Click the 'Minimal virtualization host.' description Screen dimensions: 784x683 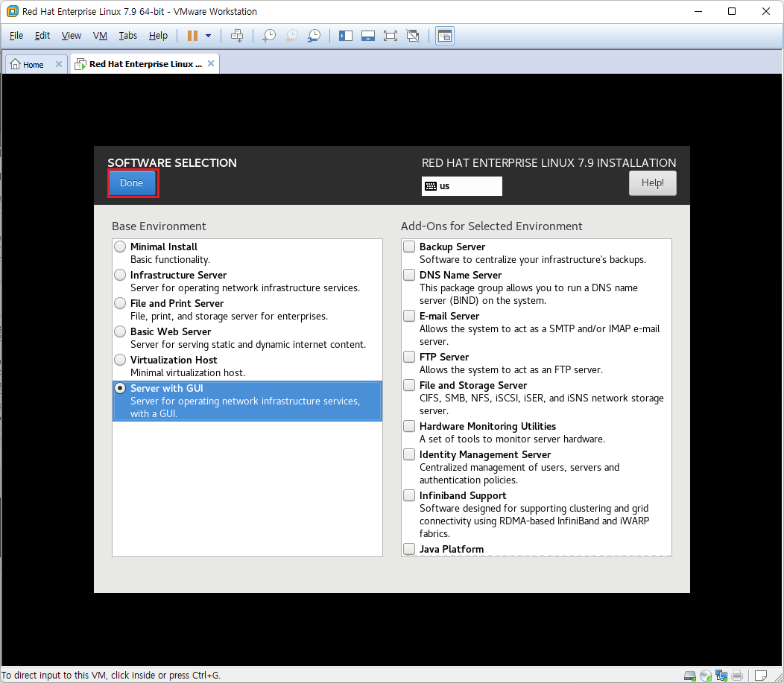point(188,372)
